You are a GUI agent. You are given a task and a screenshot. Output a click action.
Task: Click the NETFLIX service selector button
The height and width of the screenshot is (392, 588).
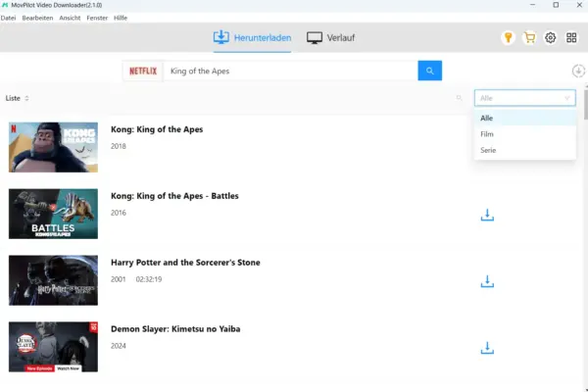coord(143,71)
